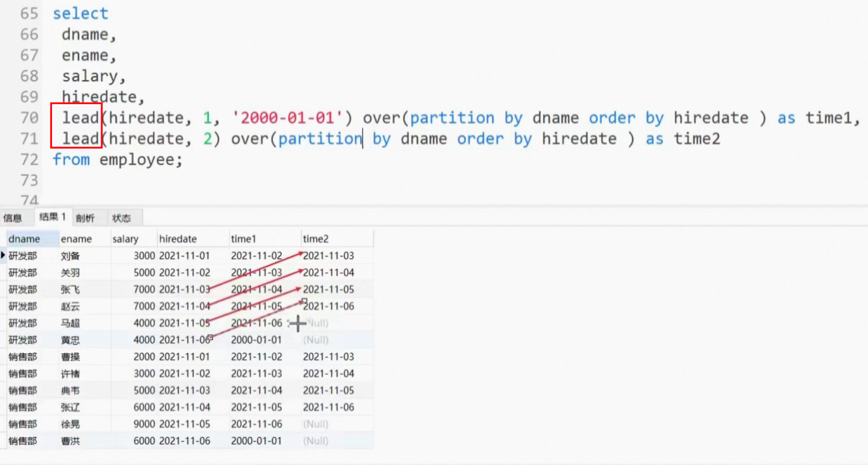Click hiredate 2021-11-02 in 许褚's row
Viewport: 868px width, 465px height.
[x=185, y=374]
